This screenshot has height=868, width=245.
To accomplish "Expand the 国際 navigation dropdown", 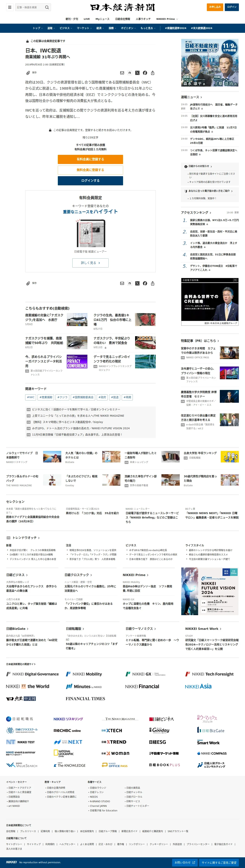I will (x=113, y=28).
